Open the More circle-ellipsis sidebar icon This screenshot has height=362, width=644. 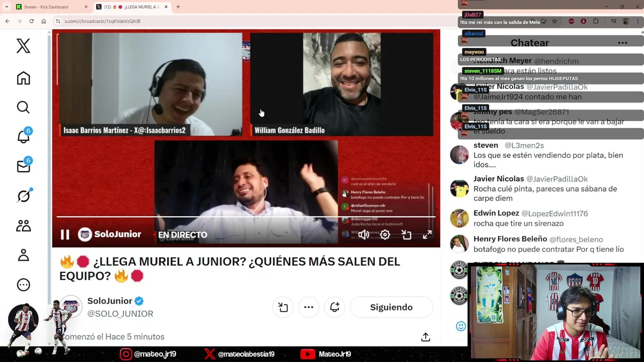click(23, 285)
